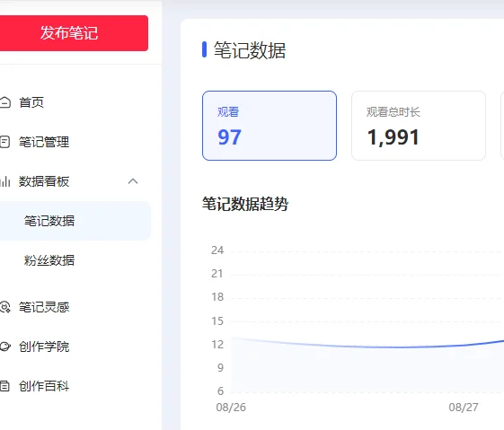Select the 笔记管理 icon
This screenshot has width=504, height=430.
click(4, 142)
